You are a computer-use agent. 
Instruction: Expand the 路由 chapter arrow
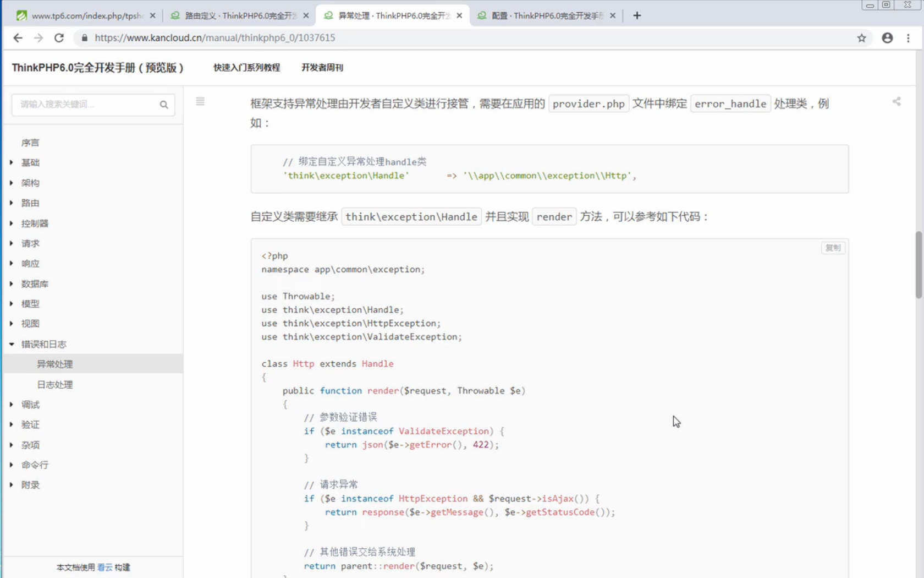pyautogui.click(x=12, y=203)
